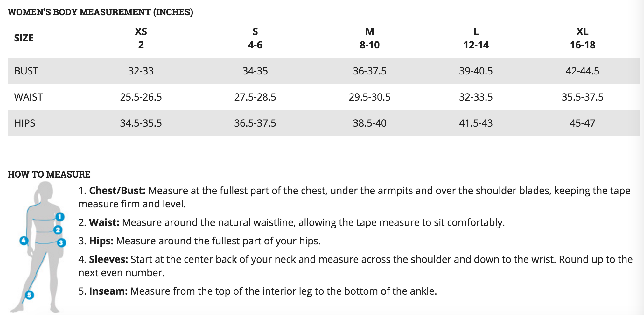Click the bold Inseam instruction label
The width and height of the screenshot is (644, 315).
click(x=108, y=291)
